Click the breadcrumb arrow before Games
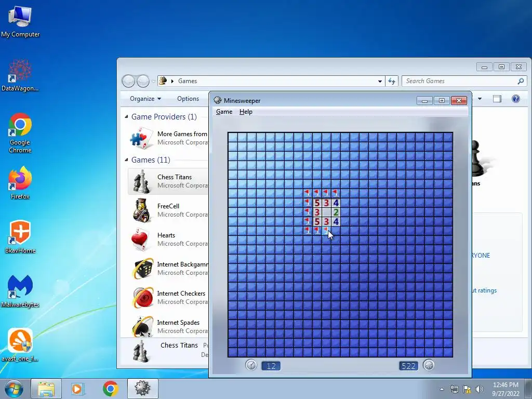The height and width of the screenshot is (399, 532). point(172,81)
